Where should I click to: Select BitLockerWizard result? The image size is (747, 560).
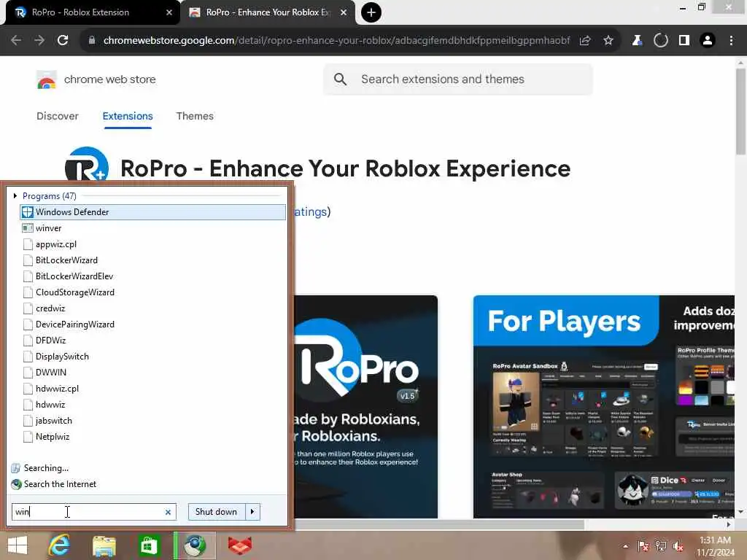[x=153, y=260]
